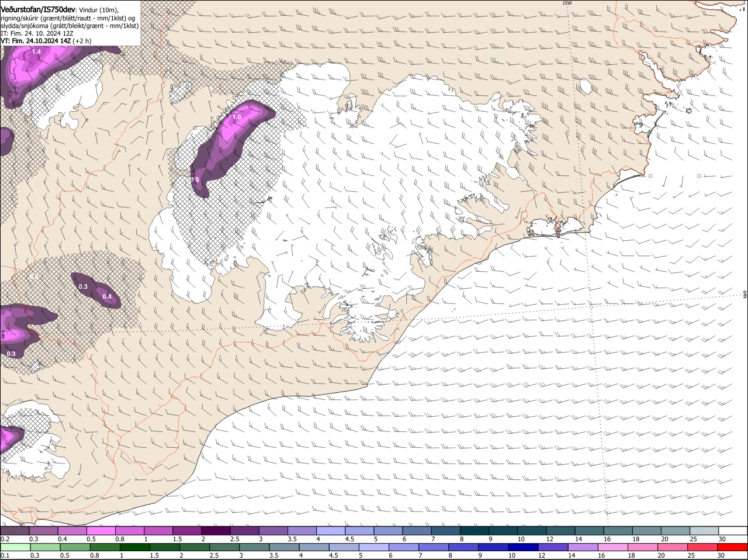This screenshot has height=560, width=748.
Task: Select lower legend pink swatch between 18 and 20
Action: [643, 548]
